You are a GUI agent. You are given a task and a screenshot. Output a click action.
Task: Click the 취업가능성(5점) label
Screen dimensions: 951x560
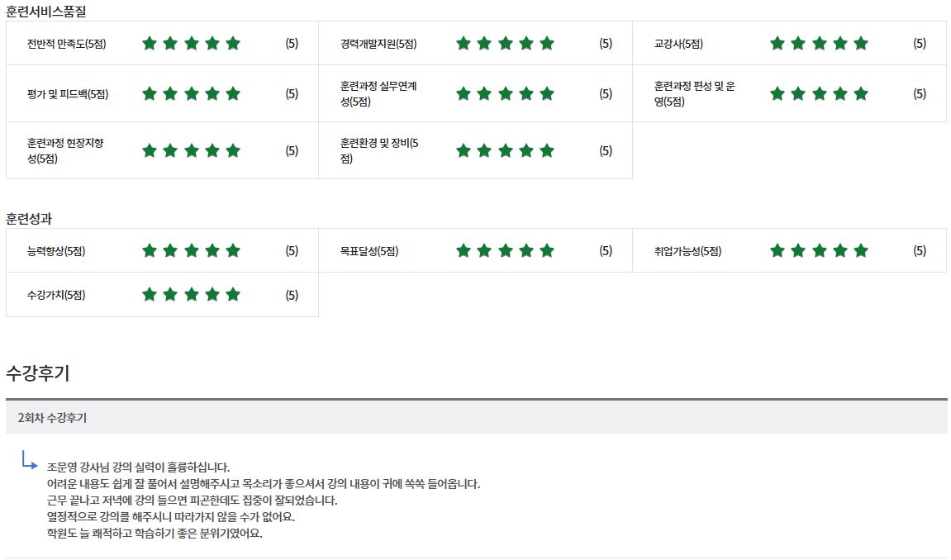[687, 252]
